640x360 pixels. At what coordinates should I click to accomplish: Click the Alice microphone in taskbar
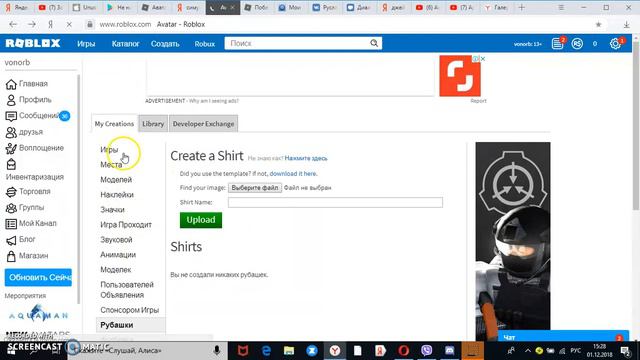pyautogui.click(x=217, y=350)
